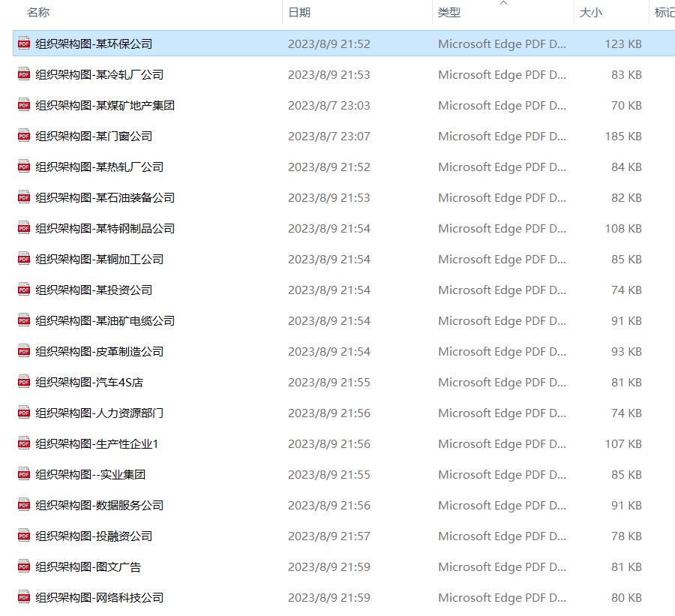Select file name 组织架构图-生产性企业1

(97, 444)
